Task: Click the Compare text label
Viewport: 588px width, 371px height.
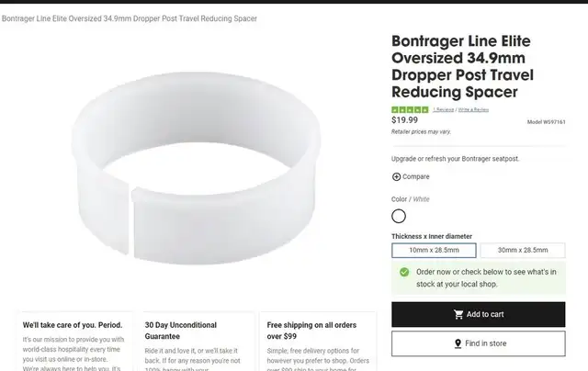Action: (x=416, y=176)
